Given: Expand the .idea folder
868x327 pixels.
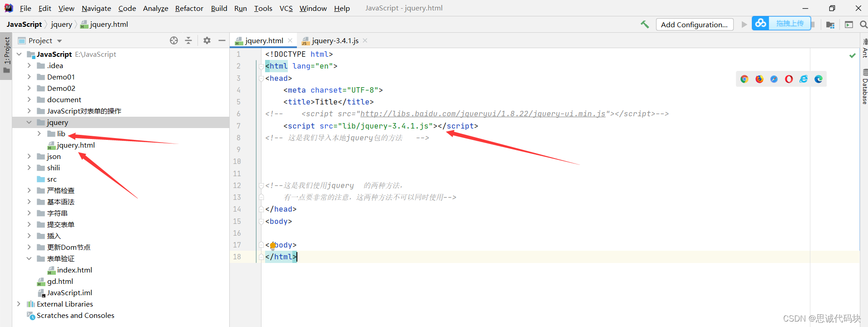Looking at the screenshot, I should 29,65.
